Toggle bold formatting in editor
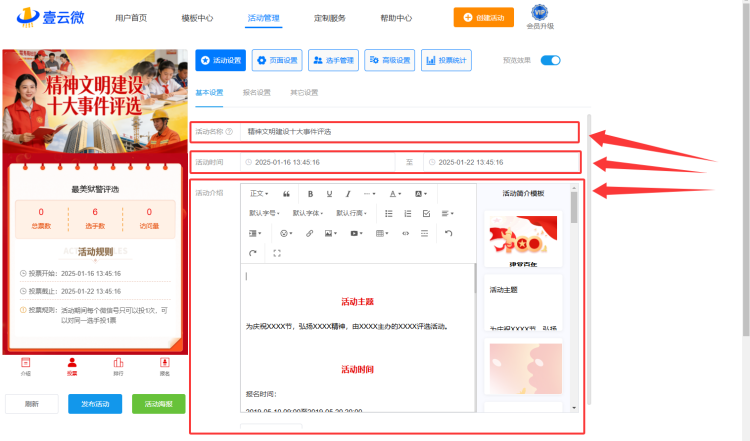 click(310, 194)
